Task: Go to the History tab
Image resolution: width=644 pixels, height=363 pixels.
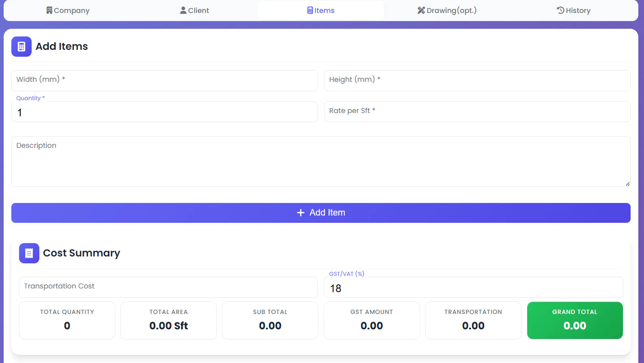Action: pos(573,11)
